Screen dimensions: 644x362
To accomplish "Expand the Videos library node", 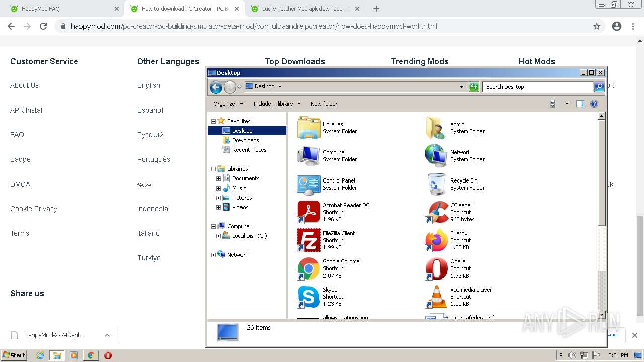I will [x=218, y=207].
